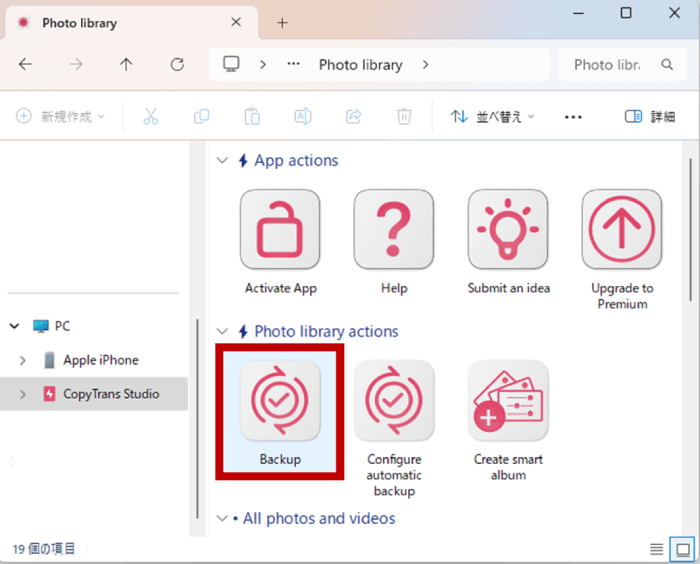This screenshot has width=700, height=564.
Task: Cut with the scissors icon
Action: click(151, 117)
